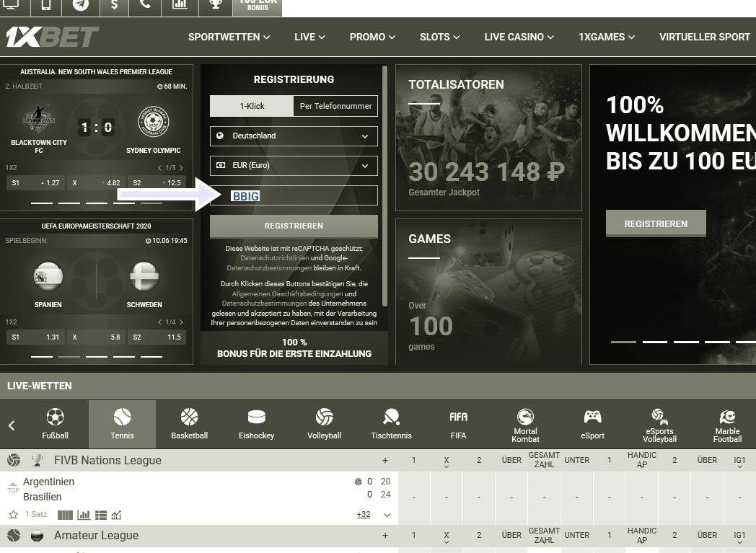Viewport: 756px width, 553px height.
Task: Pick X draw odds 5.8
Action: tap(96, 337)
